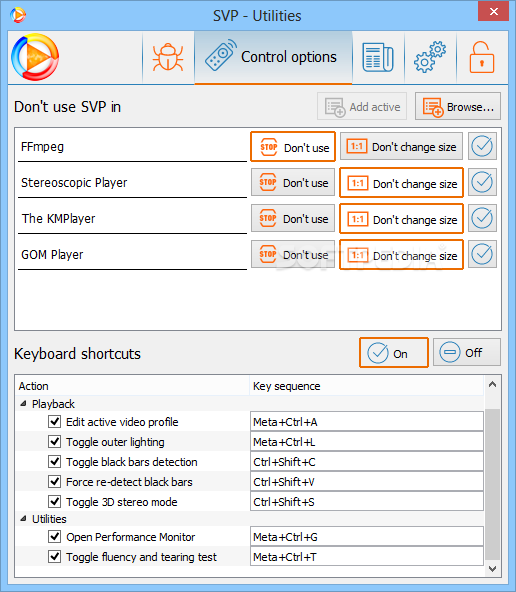Image resolution: width=516 pixels, height=592 pixels.
Task: Collapse the Playback group
Action: point(23,404)
